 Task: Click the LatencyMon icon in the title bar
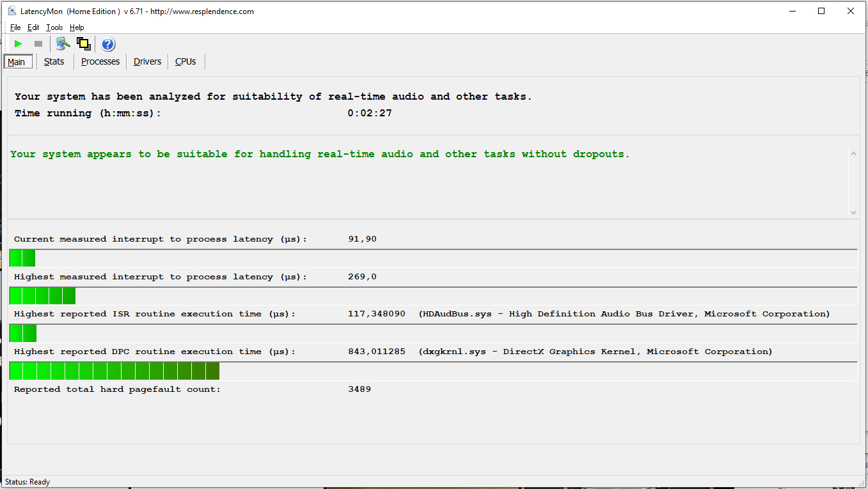coord(12,11)
